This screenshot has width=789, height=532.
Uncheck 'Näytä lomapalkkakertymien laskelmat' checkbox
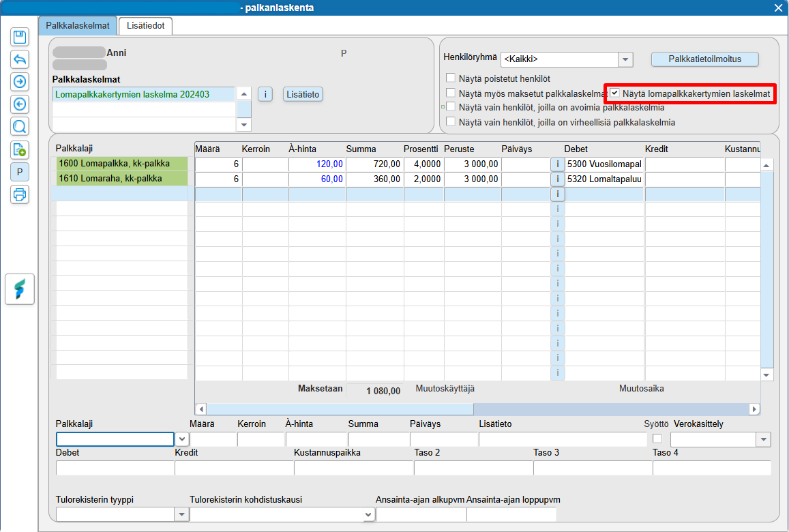pyautogui.click(x=615, y=93)
